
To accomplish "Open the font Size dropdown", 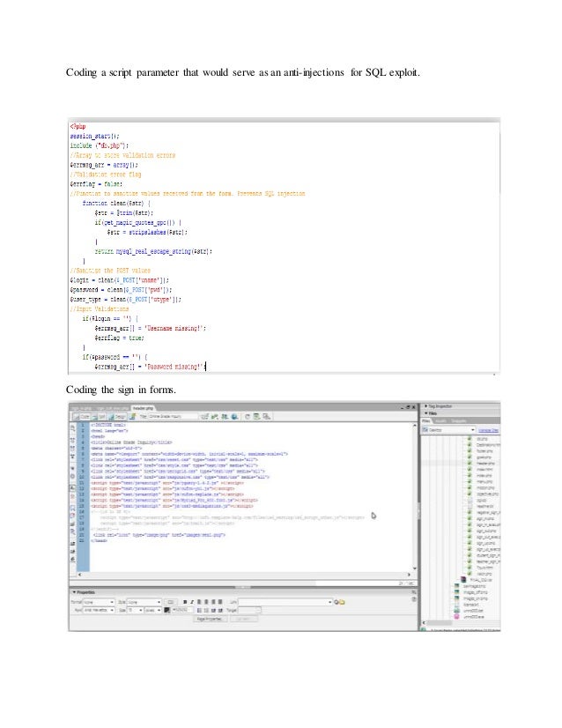I will coord(135,610).
